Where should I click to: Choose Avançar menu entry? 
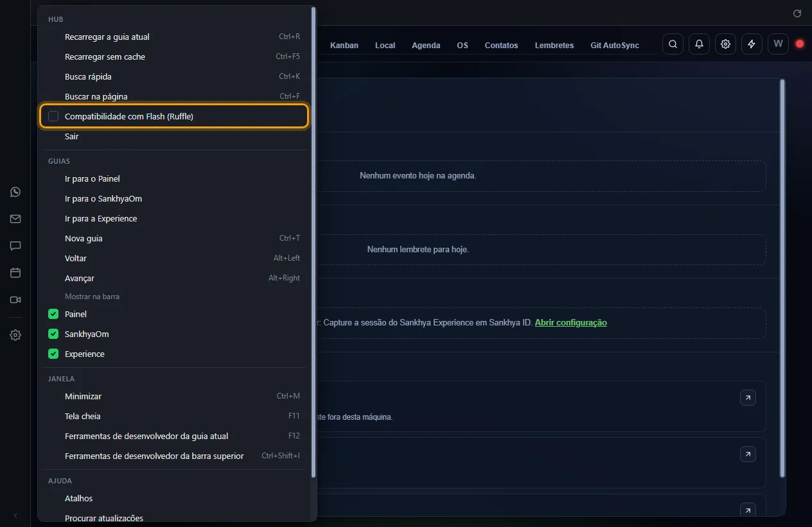coord(175,278)
